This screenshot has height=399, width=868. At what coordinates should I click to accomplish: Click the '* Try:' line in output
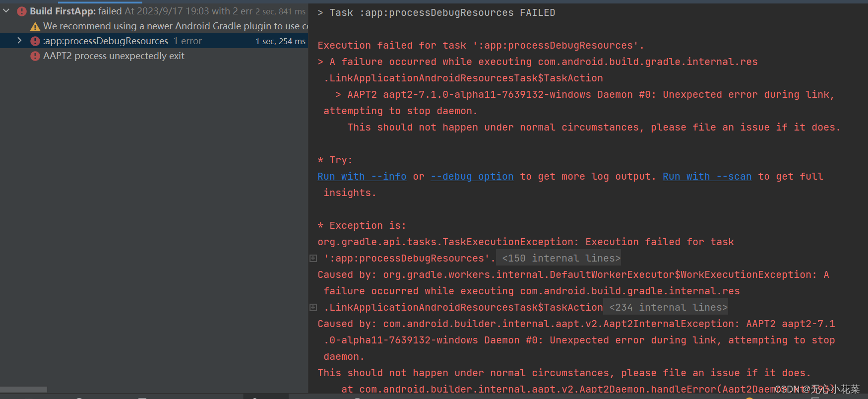click(335, 160)
